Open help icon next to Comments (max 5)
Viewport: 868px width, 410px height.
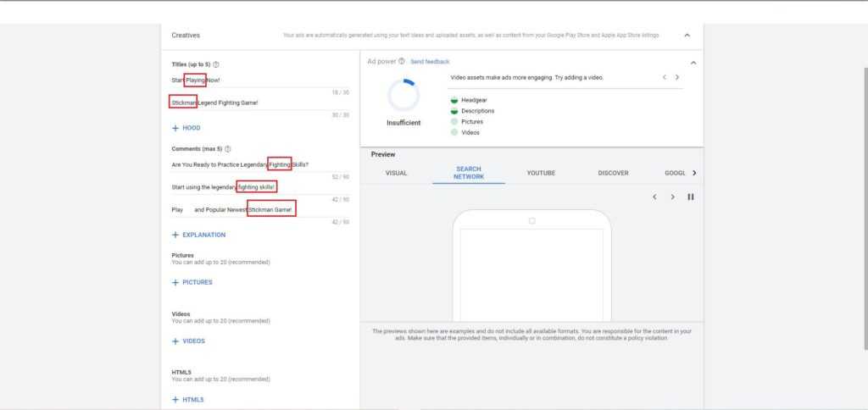[227, 149]
